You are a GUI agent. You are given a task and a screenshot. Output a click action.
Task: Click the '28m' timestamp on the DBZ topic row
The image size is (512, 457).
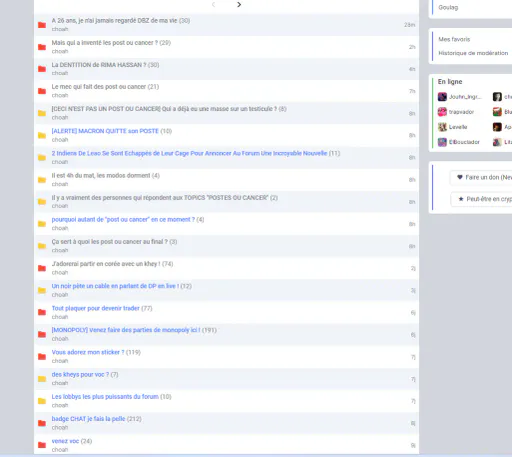tap(410, 25)
